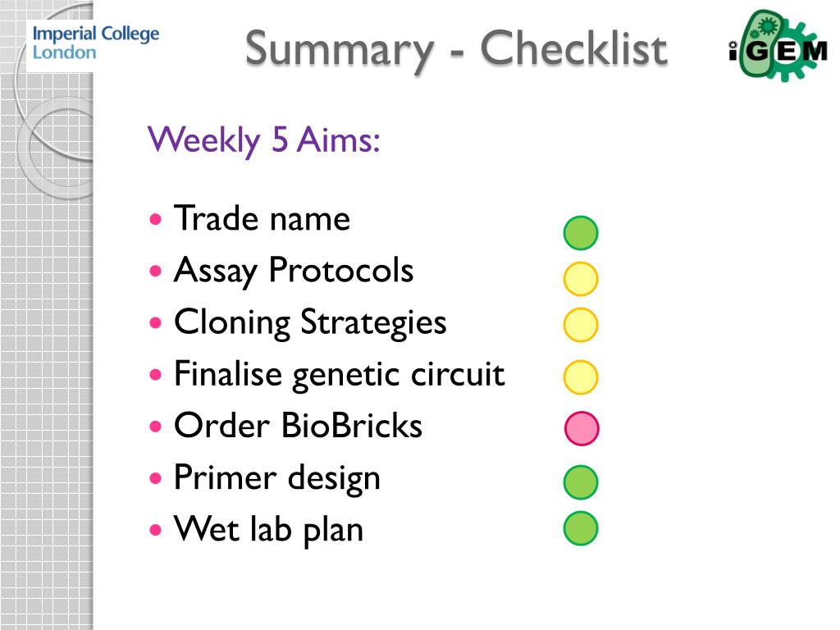Select the green circle beside Wet lab plan
Image resolution: width=840 pixels, height=630 pixels.
(x=581, y=528)
